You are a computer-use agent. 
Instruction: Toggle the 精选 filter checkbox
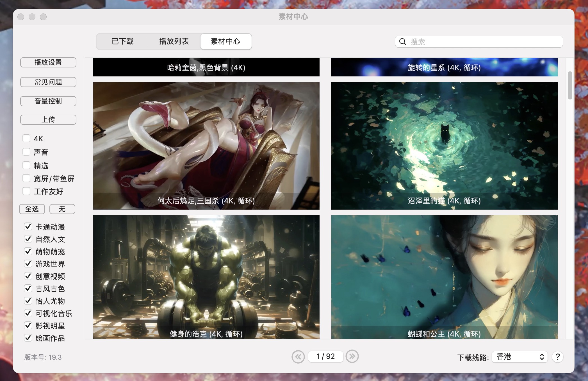coord(27,165)
